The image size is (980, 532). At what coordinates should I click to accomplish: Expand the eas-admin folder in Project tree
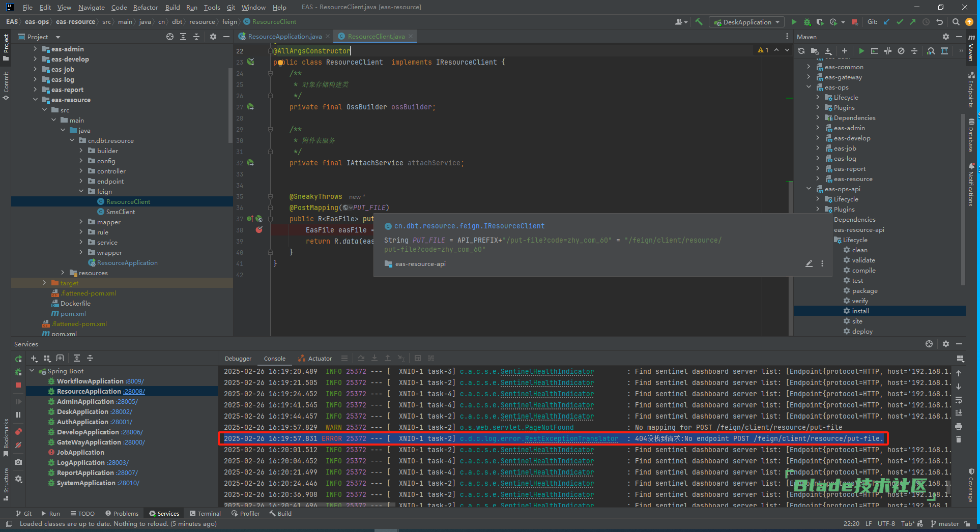(x=35, y=49)
